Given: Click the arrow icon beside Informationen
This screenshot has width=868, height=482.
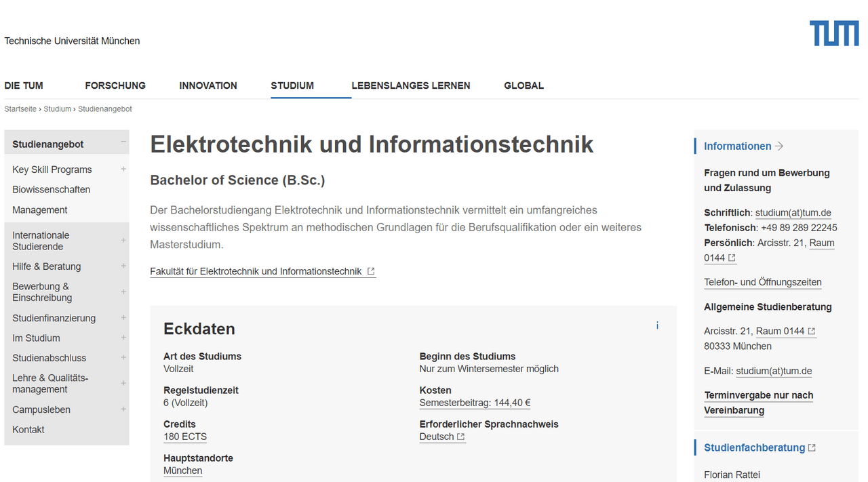Looking at the screenshot, I should coord(779,146).
